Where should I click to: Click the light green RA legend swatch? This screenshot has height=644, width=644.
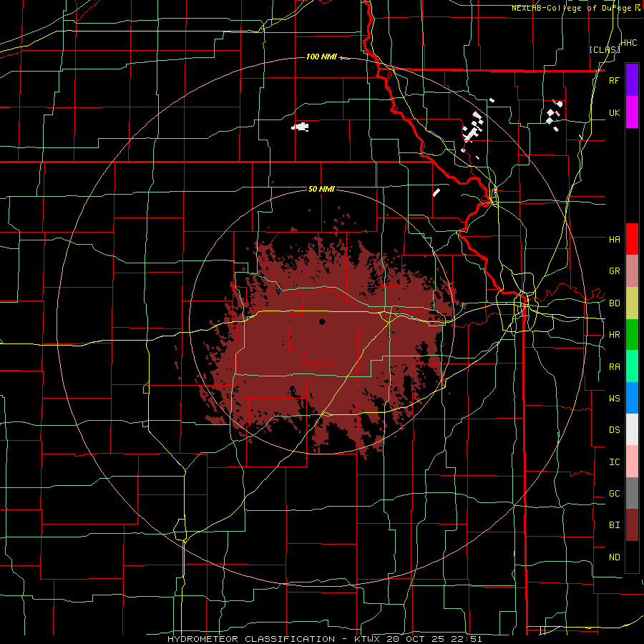(x=632, y=366)
